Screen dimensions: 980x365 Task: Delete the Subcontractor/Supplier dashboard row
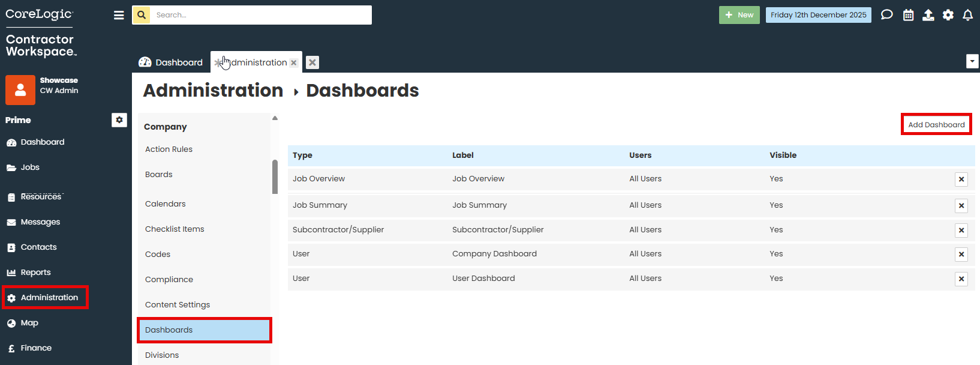(961, 231)
